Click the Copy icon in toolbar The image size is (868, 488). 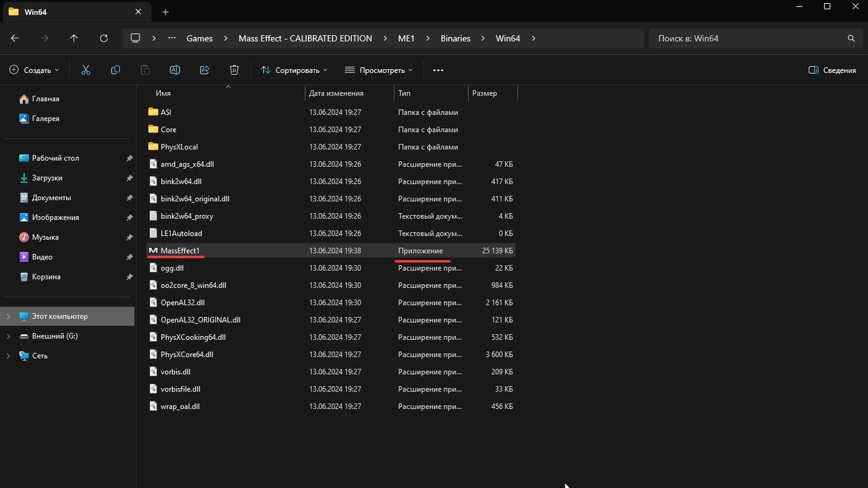coord(115,70)
